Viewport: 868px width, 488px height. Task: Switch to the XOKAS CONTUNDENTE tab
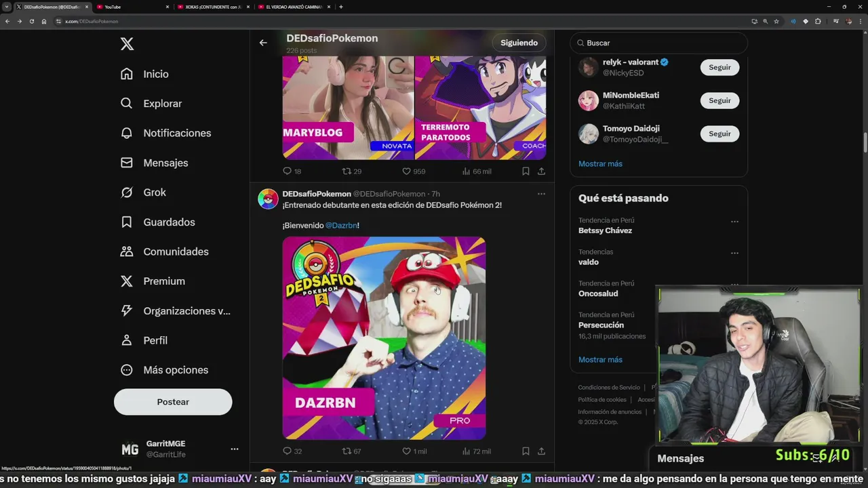(213, 7)
